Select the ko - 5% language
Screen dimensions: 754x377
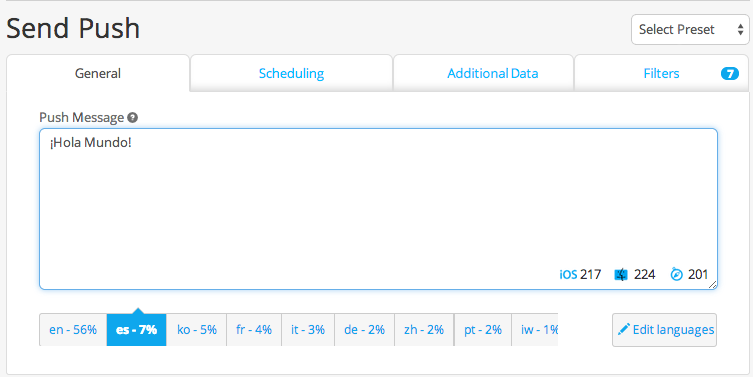click(x=197, y=330)
